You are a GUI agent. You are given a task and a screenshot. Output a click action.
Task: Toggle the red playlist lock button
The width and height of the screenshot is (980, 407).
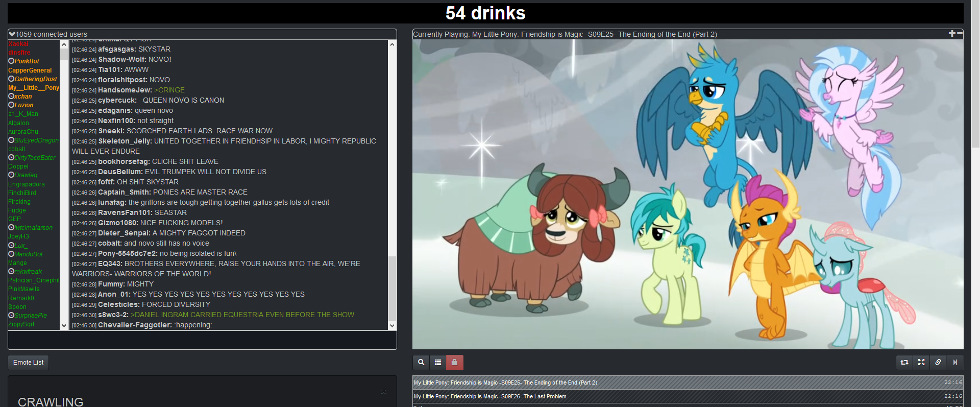pyautogui.click(x=454, y=363)
